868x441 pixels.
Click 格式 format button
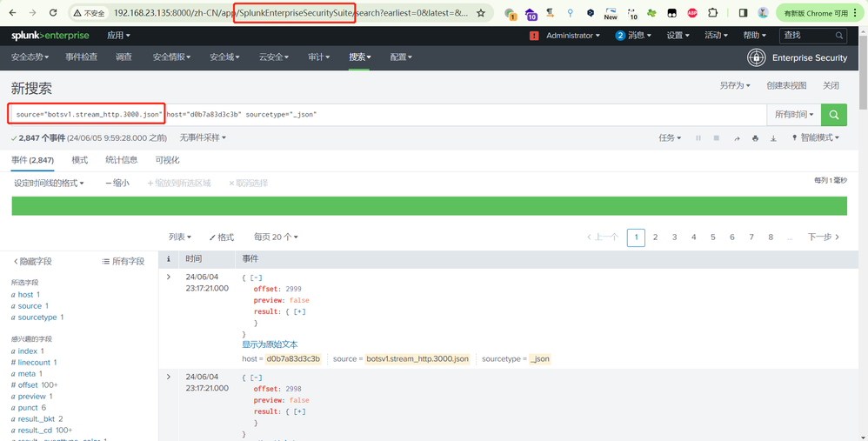click(x=222, y=237)
